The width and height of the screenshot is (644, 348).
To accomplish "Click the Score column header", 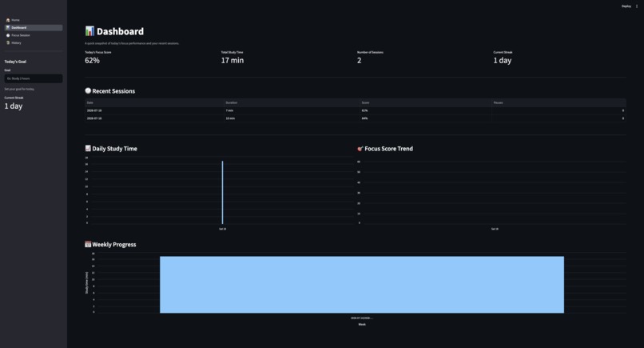I will pyautogui.click(x=426, y=102).
